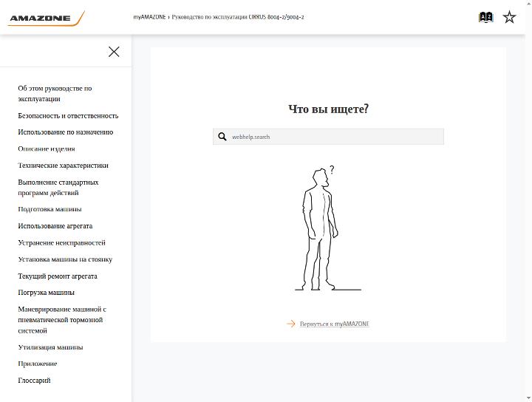
Task: Click the magnifying glass search icon
Action: point(222,137)
